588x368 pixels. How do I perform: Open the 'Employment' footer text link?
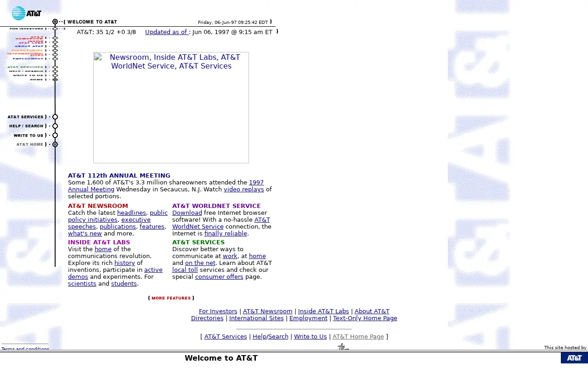click(308, 318)
